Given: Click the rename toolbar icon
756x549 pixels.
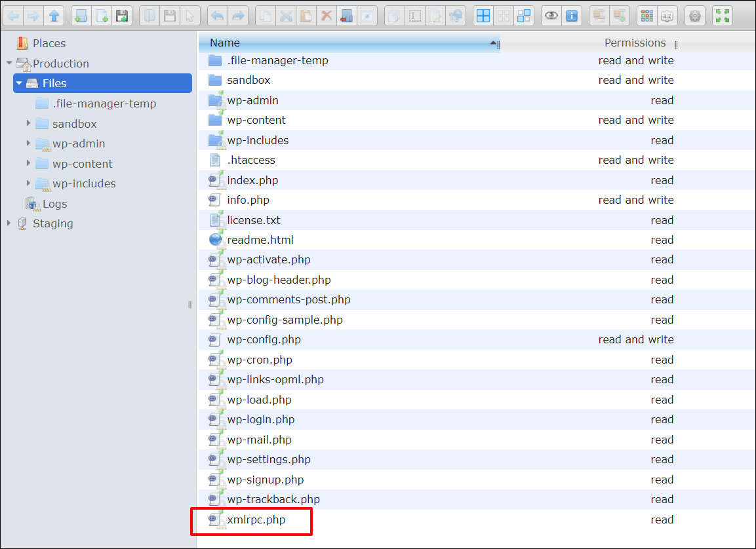Looking at the screenshot, I should [x=414, y=16].
